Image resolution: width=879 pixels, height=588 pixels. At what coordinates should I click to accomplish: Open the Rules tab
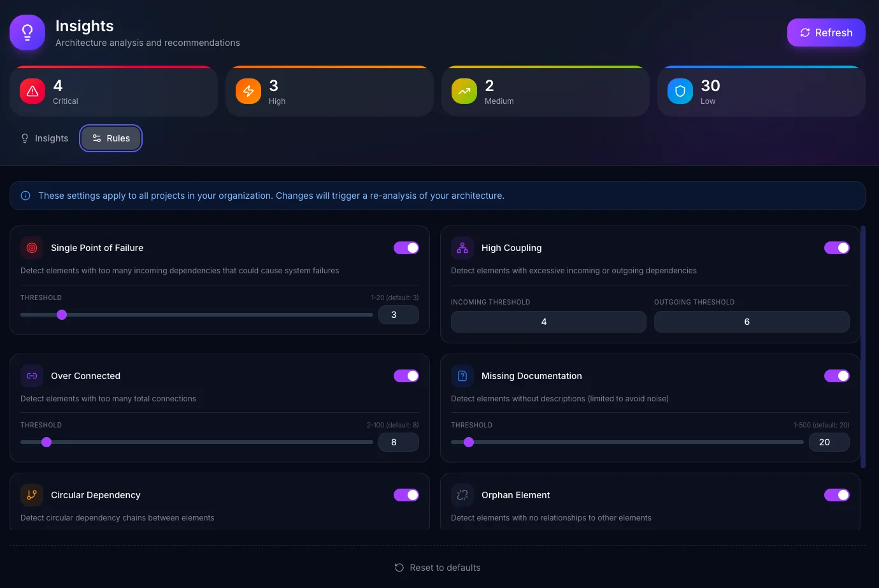click(111, 138)
